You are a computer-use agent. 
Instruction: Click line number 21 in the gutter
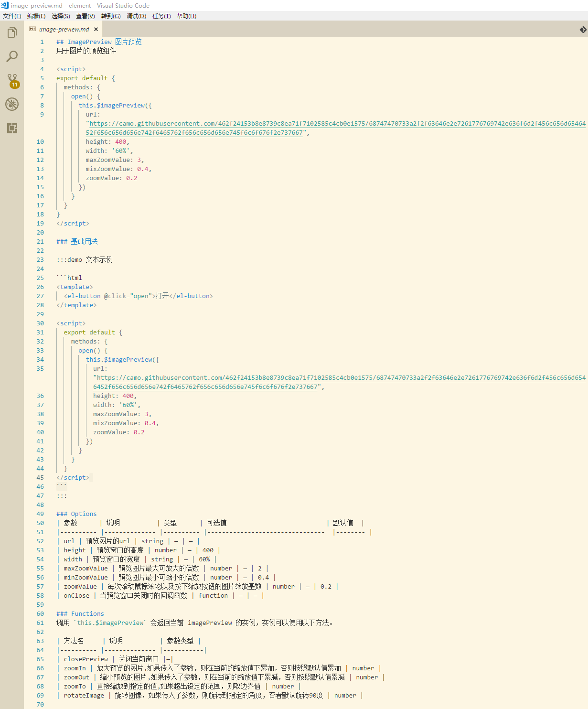click(40, 242)
